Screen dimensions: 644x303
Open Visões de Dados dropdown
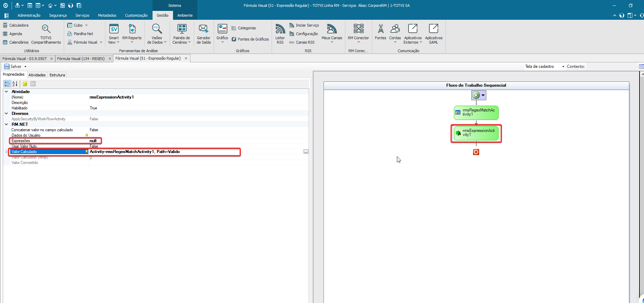click(x=157, y=34)
